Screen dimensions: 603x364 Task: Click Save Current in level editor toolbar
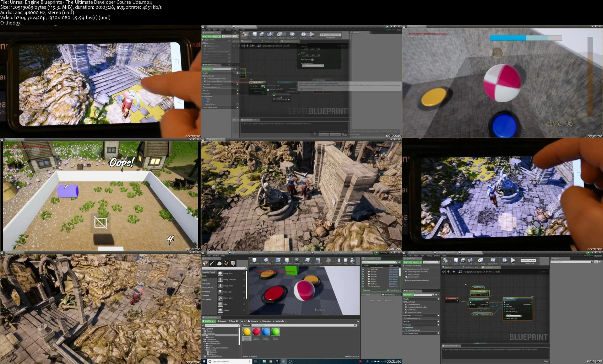point(254,261)
